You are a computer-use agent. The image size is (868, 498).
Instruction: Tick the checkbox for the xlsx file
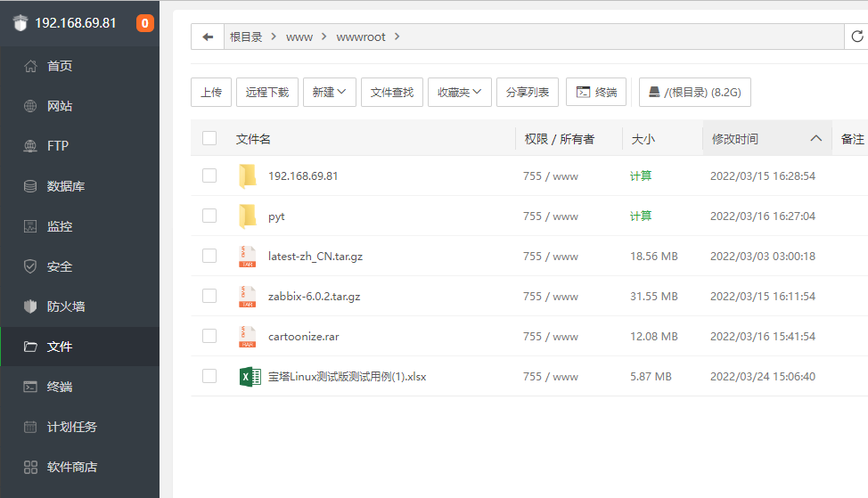pyautogui.click(x=209, y=376)
